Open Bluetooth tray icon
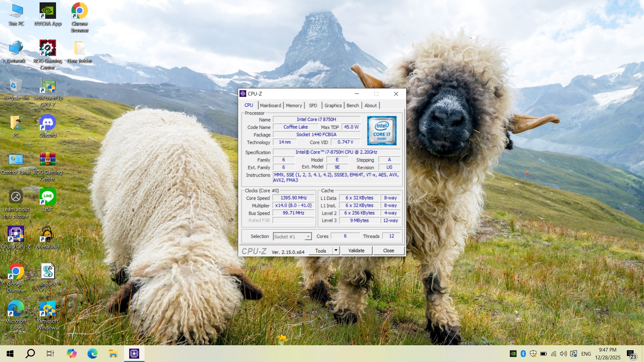This screenshot has height=362, width=644. click(523, 354)
